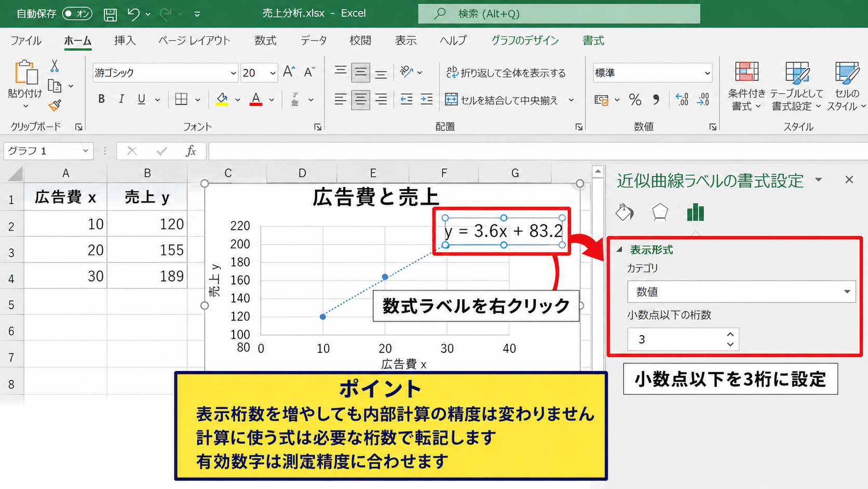
Task: Click the yellow fill color bucket
Action: [x=222, y=99]
